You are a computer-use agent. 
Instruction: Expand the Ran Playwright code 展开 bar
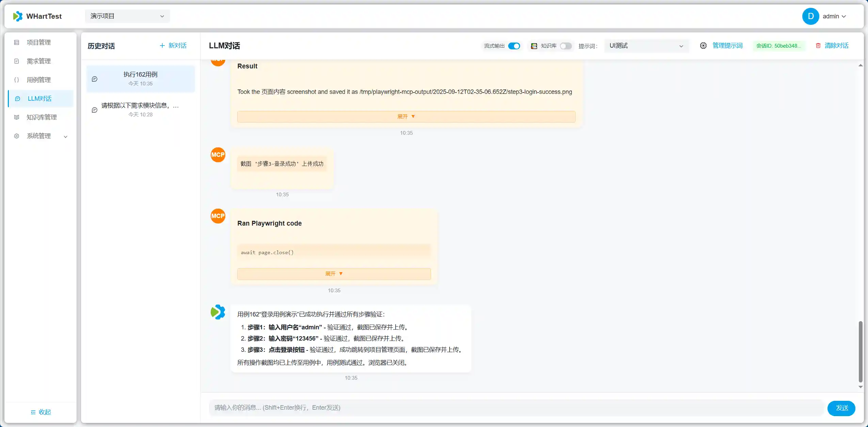point(334,274)
